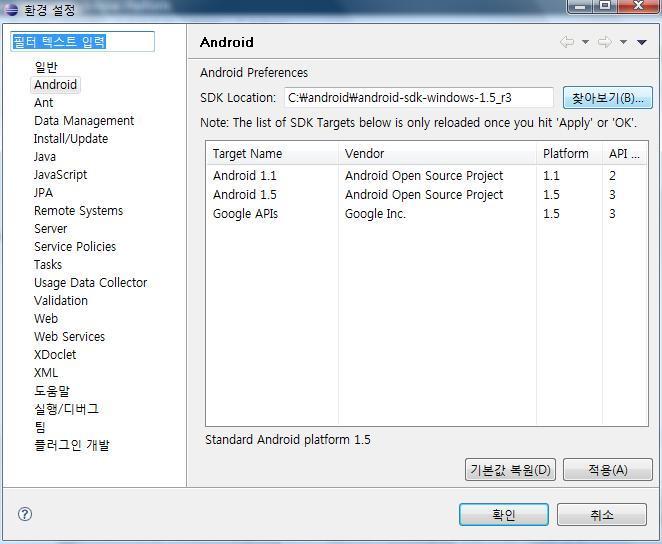Image resolution: width=662 pixels, height=544 pixels.
Task: Click API level 3 in Android 1.5 row
Action: click(x=612, y=195)
